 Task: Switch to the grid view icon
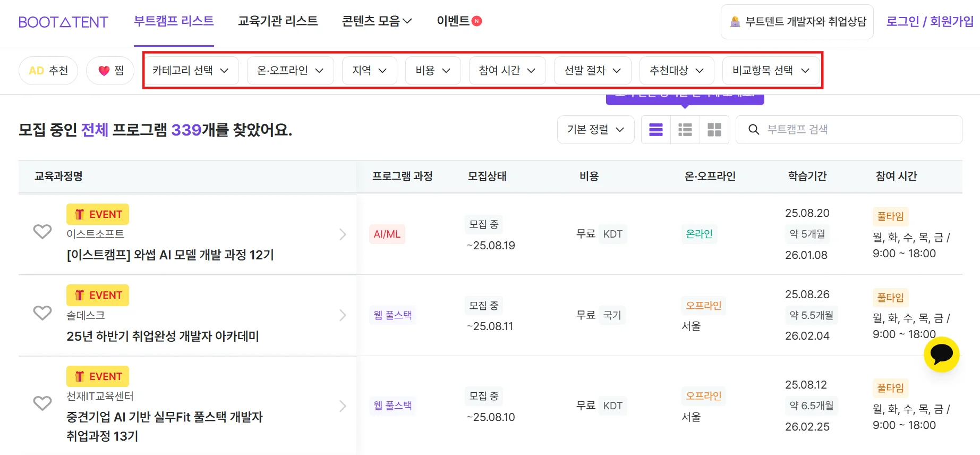[714, 130]
